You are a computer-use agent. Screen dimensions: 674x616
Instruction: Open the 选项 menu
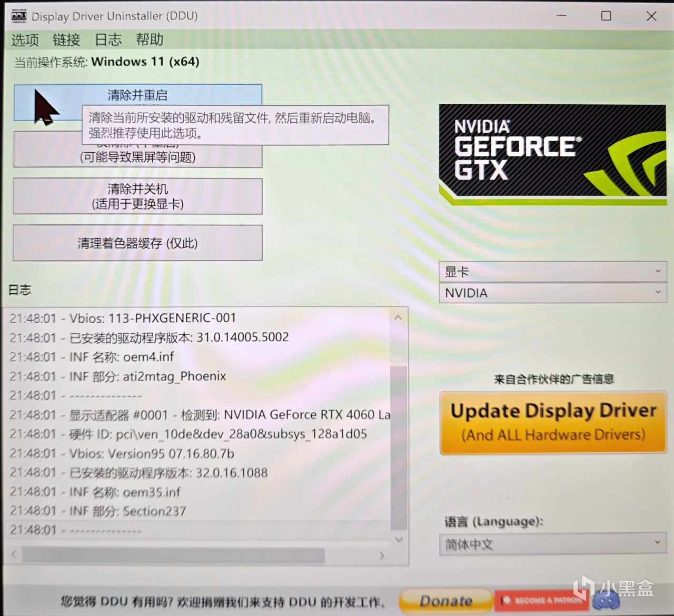25,40
